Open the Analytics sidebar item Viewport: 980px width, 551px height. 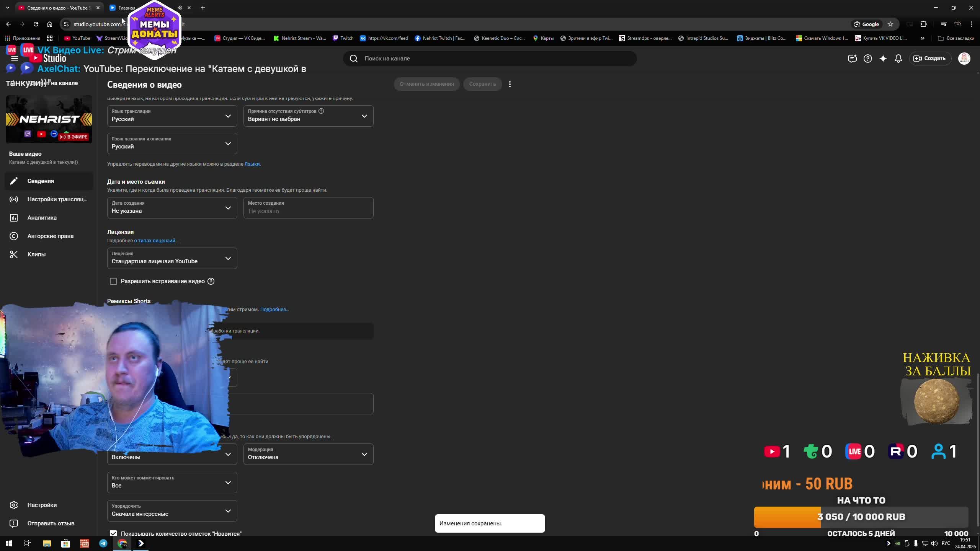point(42,218)
